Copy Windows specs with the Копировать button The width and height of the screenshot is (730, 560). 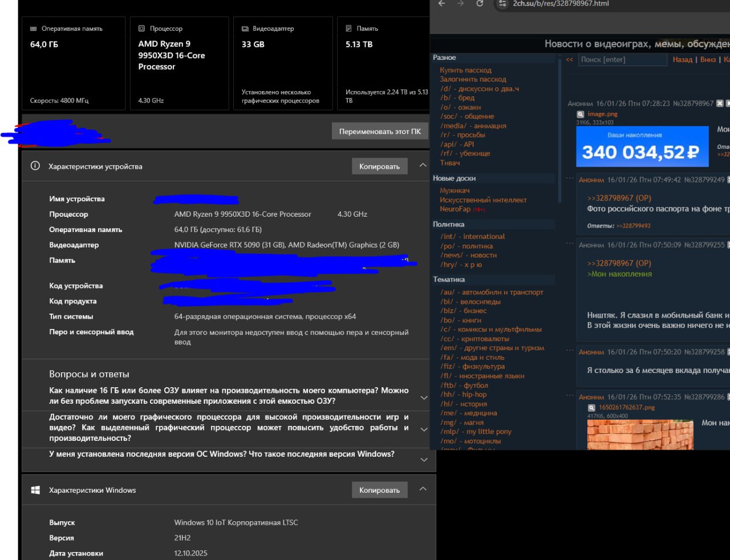(x=379, y=490)
